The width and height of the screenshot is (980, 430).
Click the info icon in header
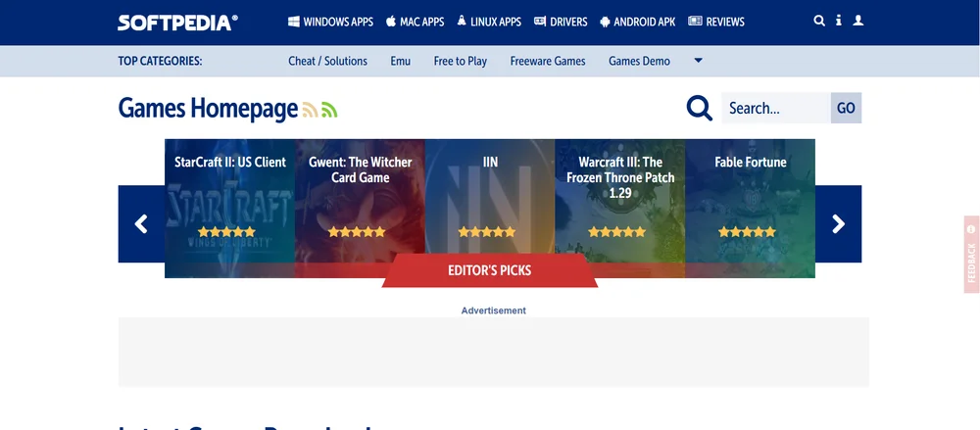[x=839, y=21]
